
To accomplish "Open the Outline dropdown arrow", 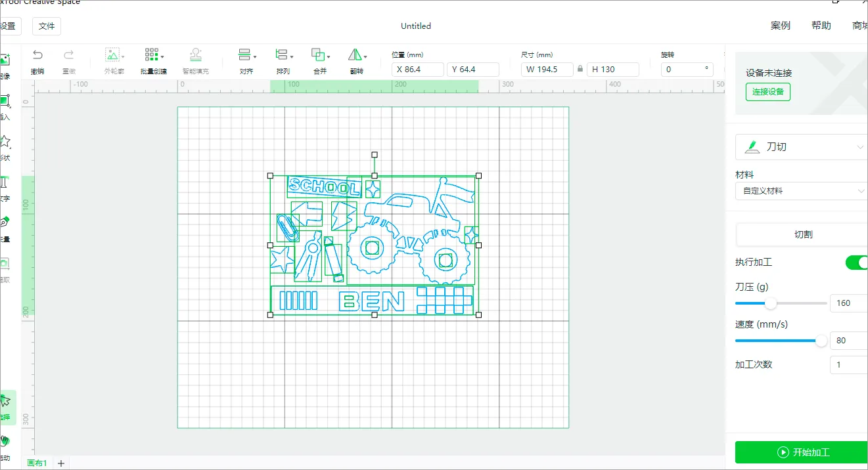I will (123, 57).
